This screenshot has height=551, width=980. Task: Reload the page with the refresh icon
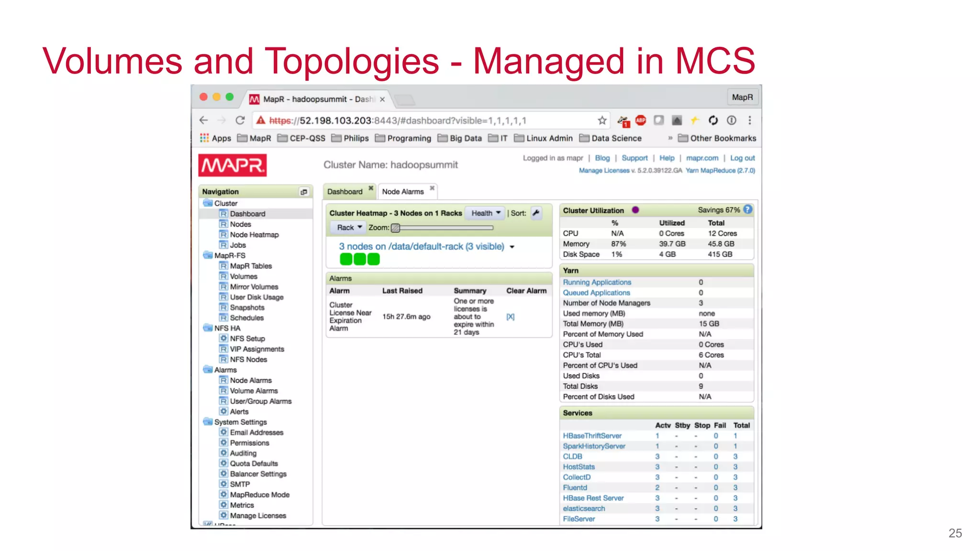240,120
